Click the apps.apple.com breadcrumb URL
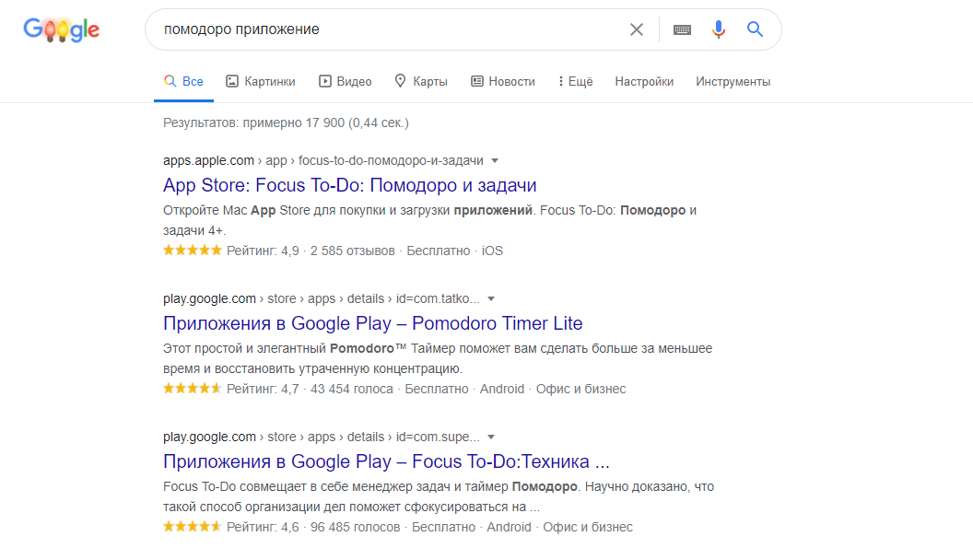Viewport: 973px width, 560px height. click(322, 160)
